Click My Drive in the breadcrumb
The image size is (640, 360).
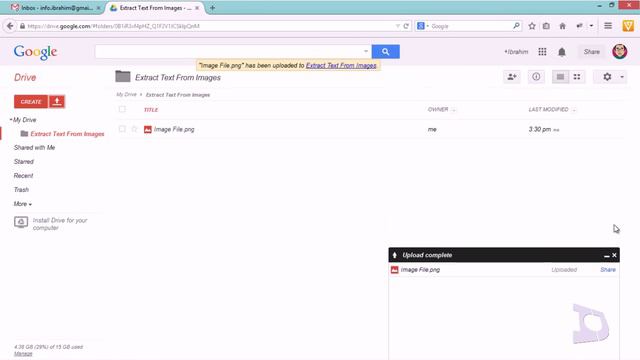pos(126,95)
